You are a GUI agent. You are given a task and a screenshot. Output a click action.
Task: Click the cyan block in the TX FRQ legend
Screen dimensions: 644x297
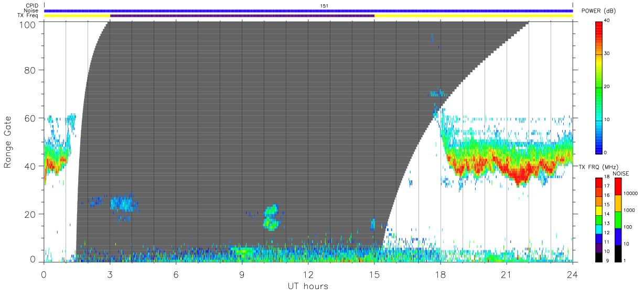click(x=599, y=228)
